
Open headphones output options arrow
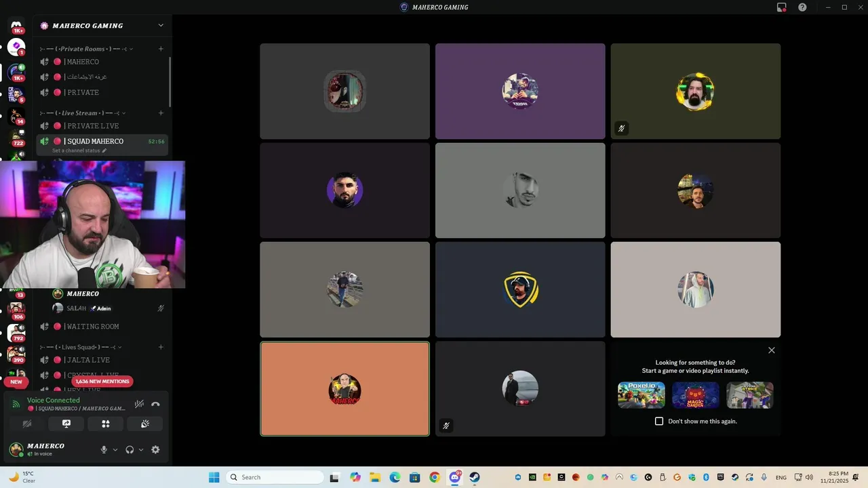pyautogui.click(x=140, y=449)
